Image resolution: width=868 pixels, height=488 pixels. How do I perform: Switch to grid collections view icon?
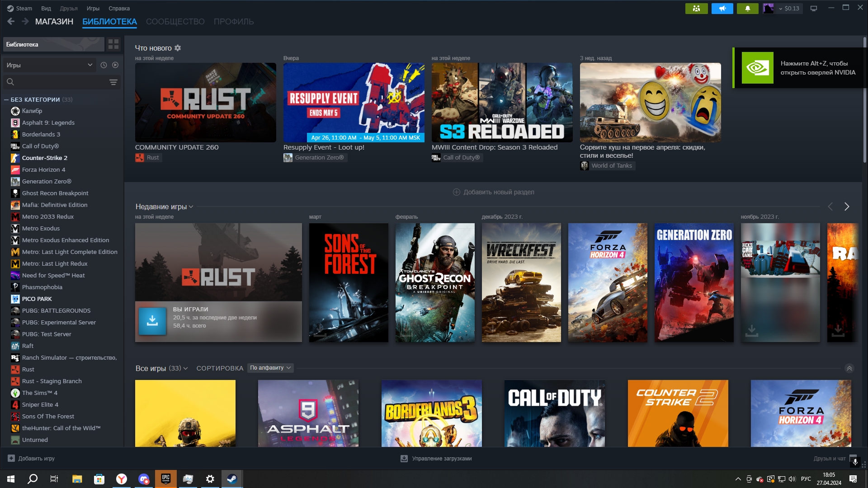tap(113, 44)
